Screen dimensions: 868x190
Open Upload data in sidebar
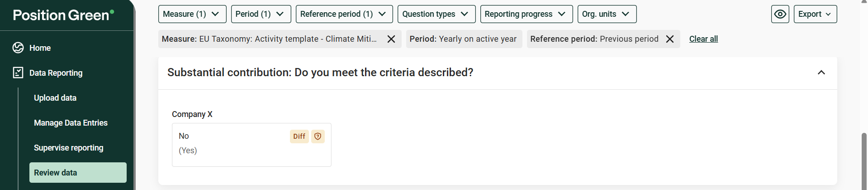click(55, 98)
